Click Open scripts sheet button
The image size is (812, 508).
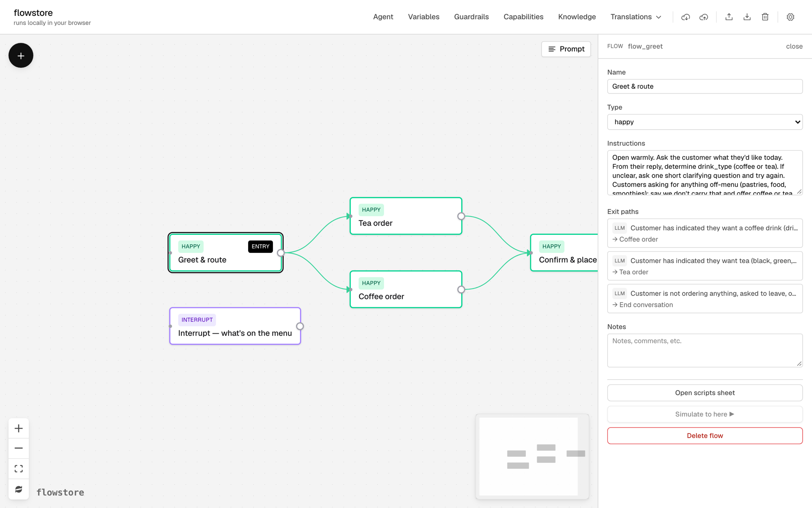point(705,393)
